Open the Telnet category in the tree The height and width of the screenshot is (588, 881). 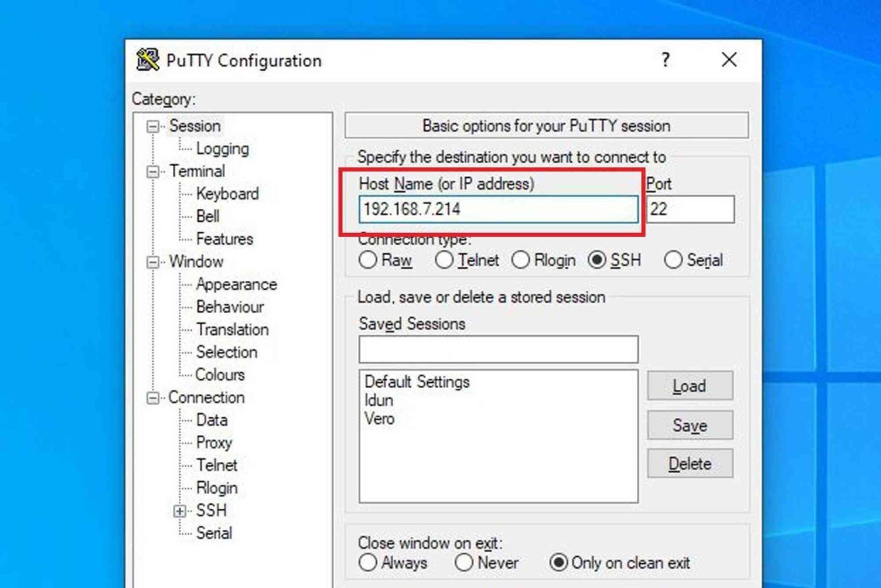[216, 466]
